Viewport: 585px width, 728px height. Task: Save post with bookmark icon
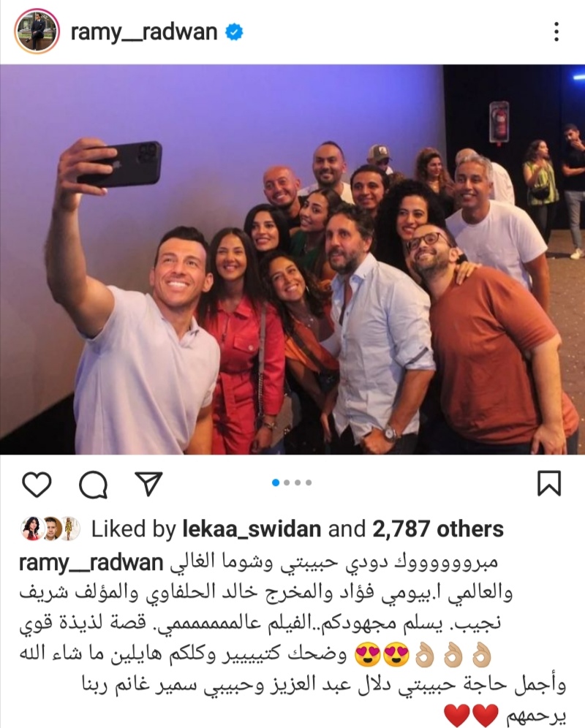pos(549,484)
